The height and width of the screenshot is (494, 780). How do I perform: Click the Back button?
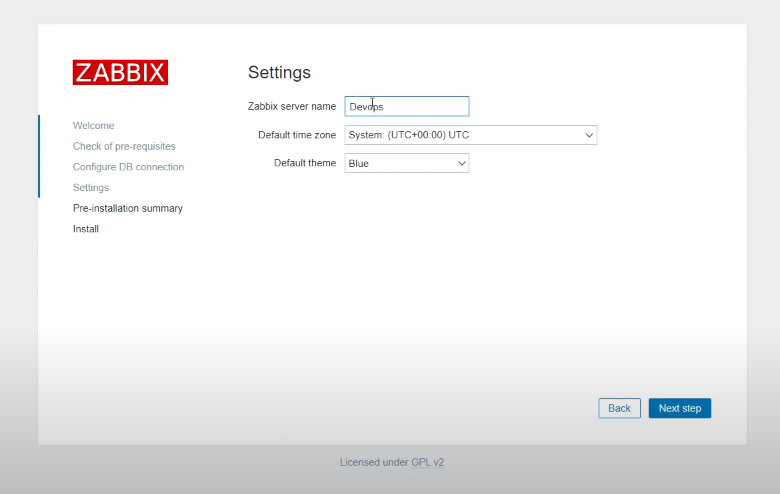point(619,408)
